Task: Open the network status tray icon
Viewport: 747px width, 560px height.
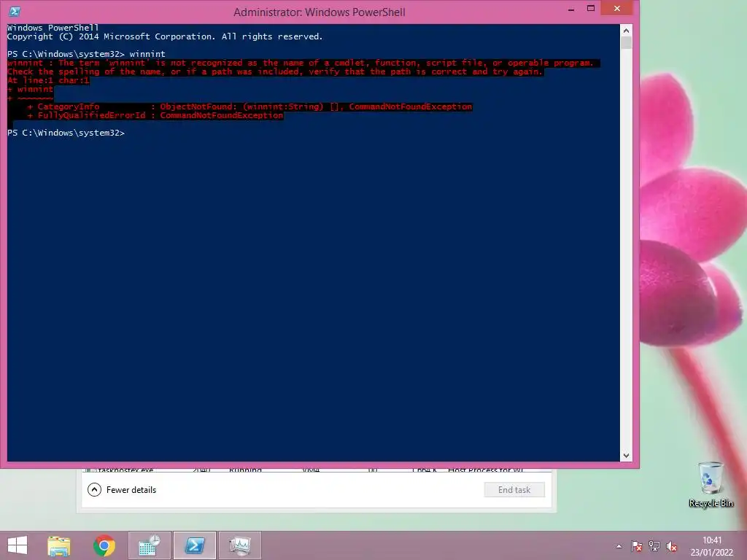Action: pos(654,546)
